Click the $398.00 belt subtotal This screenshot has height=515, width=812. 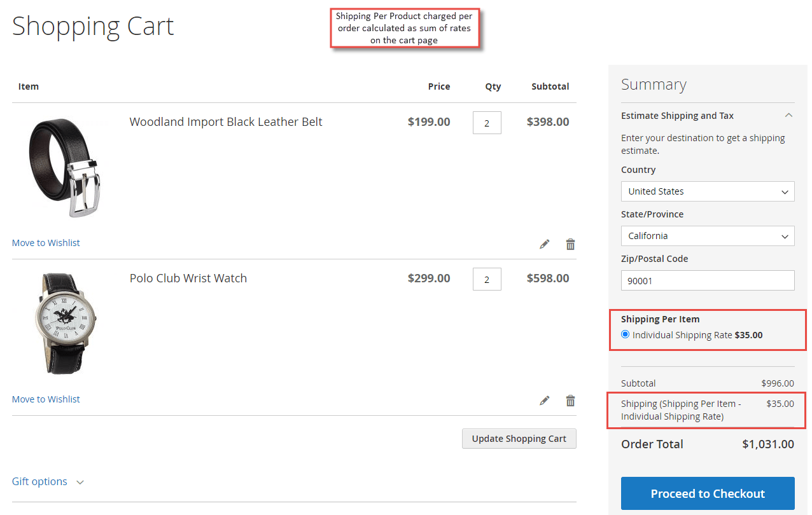coord(548,121)
